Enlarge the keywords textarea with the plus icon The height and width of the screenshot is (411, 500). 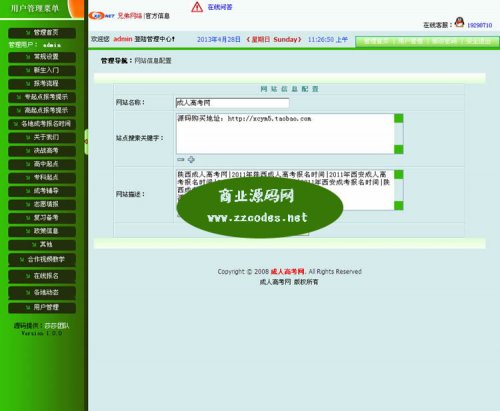pyautogui.click(x=191, y=160)
